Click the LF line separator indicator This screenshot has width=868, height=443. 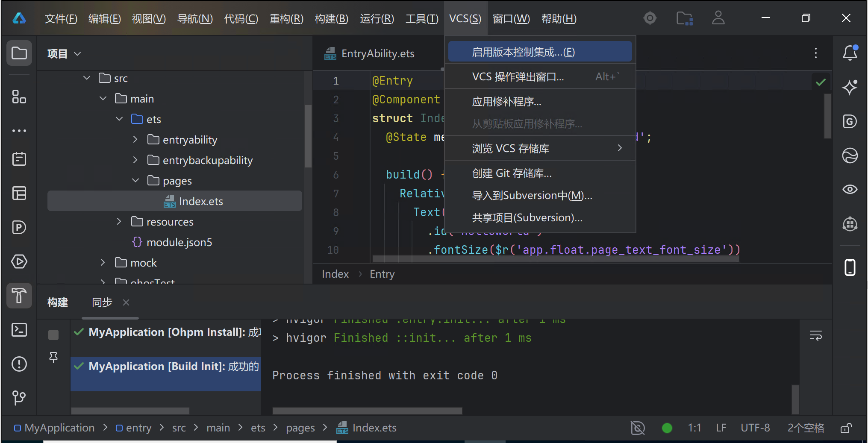click(x=721, y=428)
